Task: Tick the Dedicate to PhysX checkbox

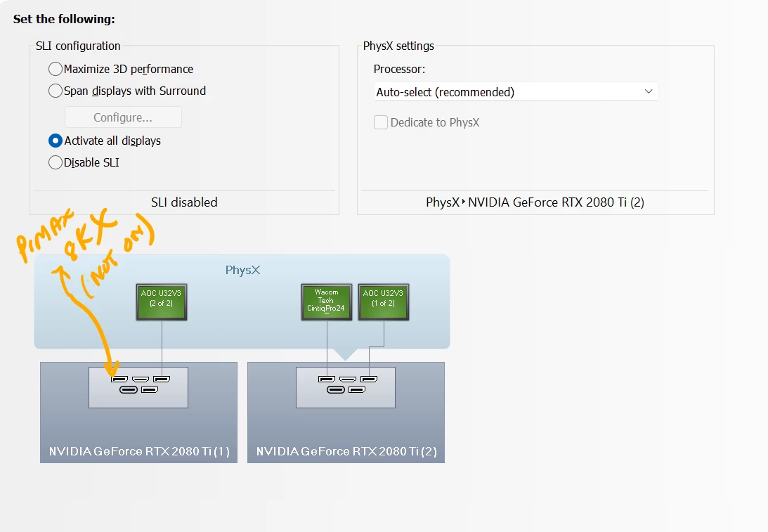Action: click(x=381, y=122)
